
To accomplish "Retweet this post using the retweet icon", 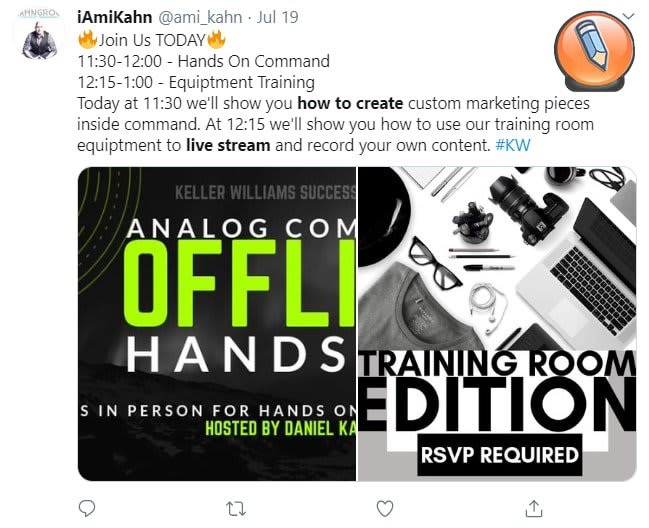I will [236, 509].
